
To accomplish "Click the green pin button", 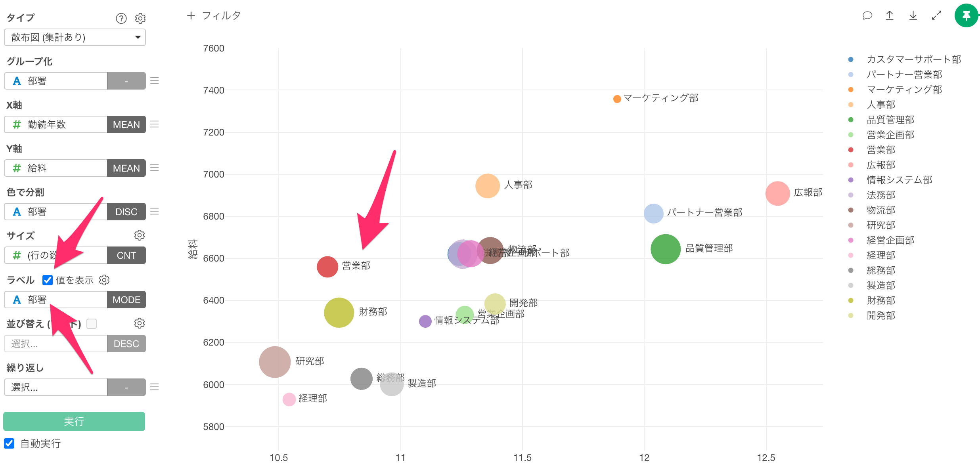I will [x=966, y=15].
